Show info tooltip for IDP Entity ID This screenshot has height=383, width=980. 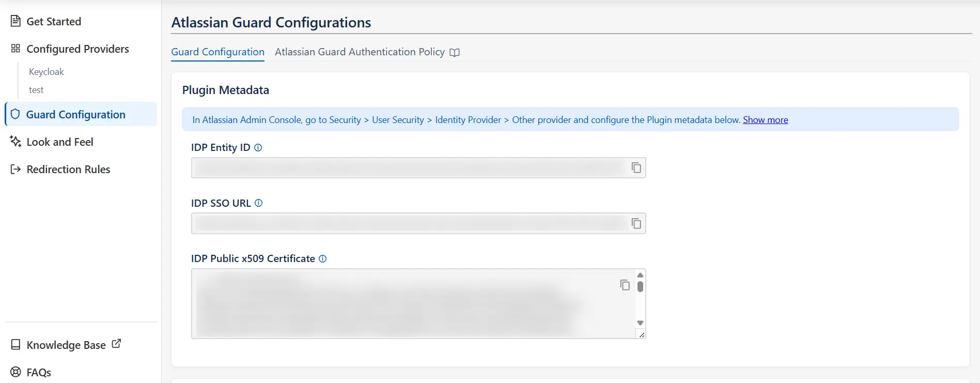258,148
